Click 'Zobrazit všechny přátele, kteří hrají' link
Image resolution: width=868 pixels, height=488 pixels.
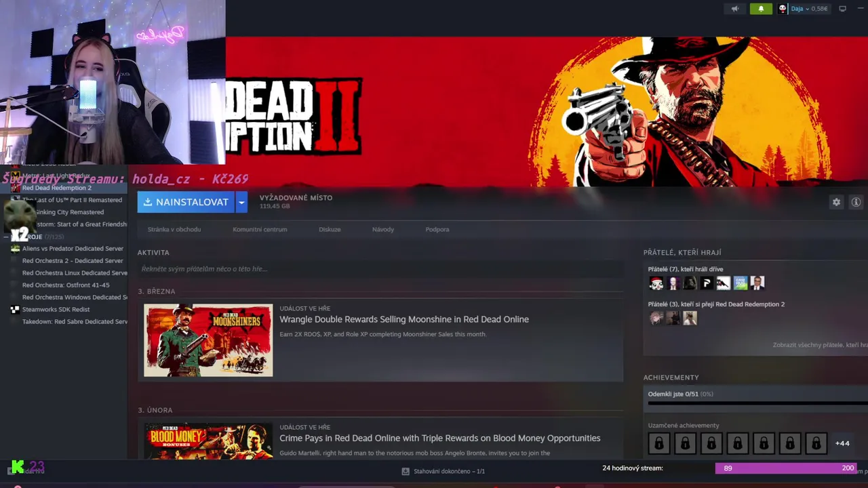pyautogui.click(x=820, y=345)
